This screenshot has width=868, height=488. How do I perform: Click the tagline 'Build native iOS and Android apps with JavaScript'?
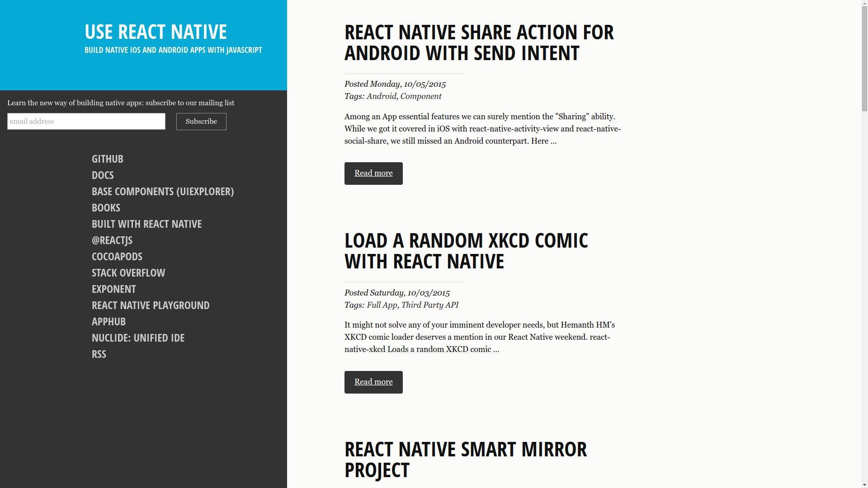click(x=173, y=50)
